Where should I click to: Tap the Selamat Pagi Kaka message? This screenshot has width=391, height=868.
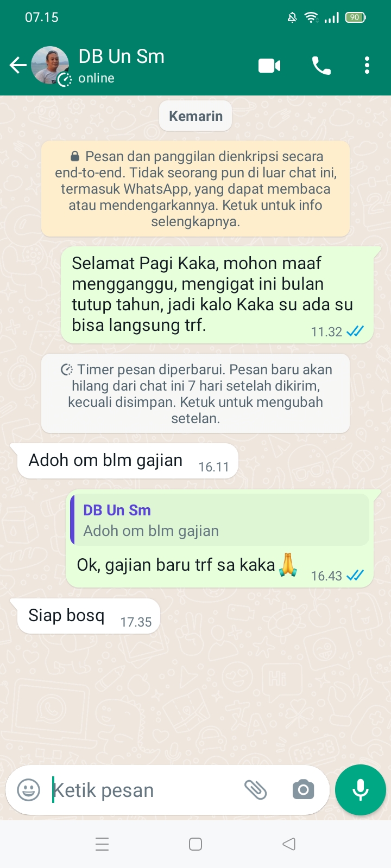pyautogui.click(x=217, y=295)
